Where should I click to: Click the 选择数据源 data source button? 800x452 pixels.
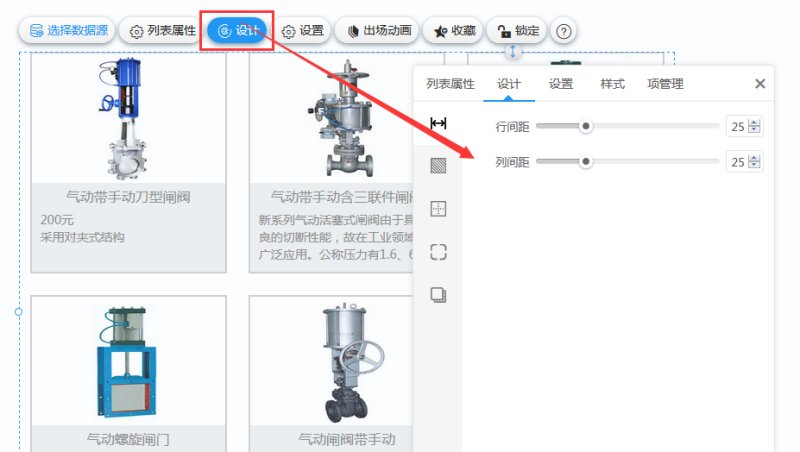click(68, 31)
